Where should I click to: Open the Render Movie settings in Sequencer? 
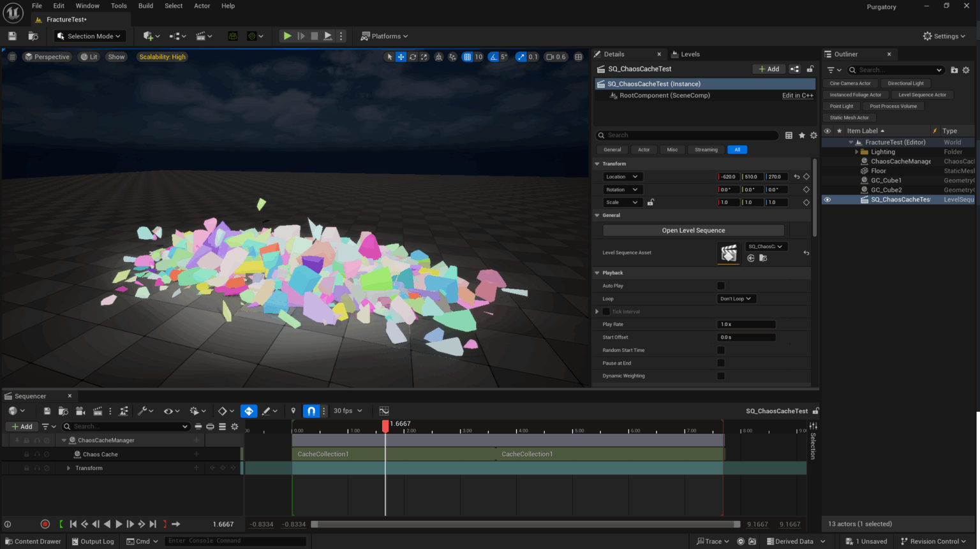[98, 411]
